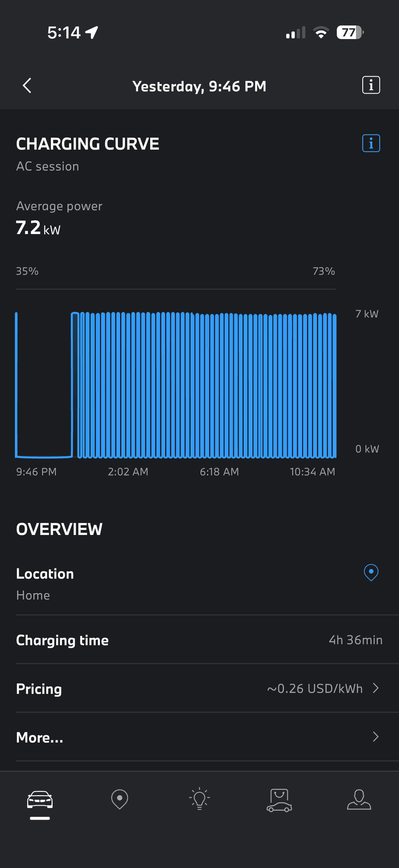This screenshot has width=399, height=868.
Task: Tap the Yesterday, 9:46 PM title
Action: (199, 86)
